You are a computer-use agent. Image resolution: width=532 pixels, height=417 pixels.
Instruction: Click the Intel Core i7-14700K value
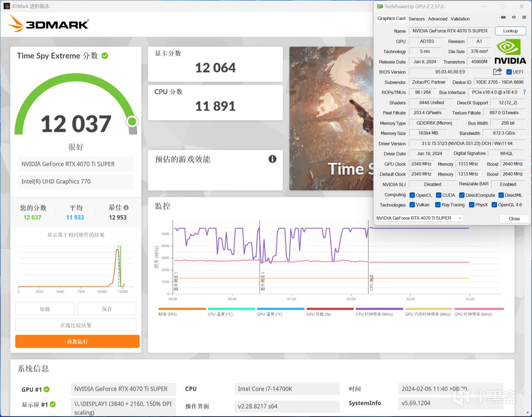[287, 389]
